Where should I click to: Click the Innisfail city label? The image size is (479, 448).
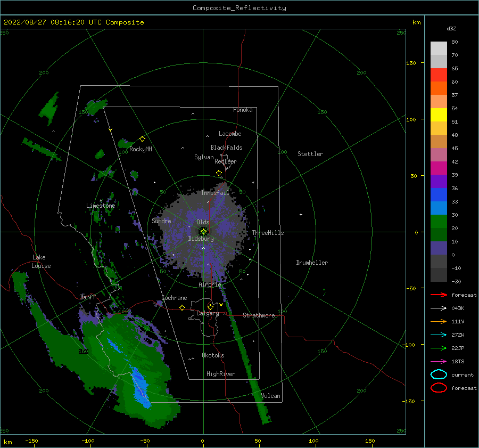(215, 193)
